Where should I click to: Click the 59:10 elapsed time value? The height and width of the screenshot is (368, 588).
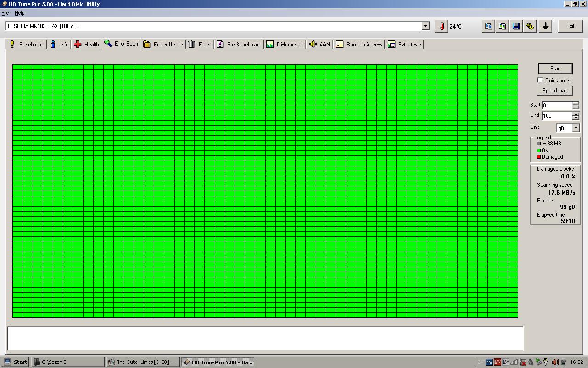tap(568, 221)
